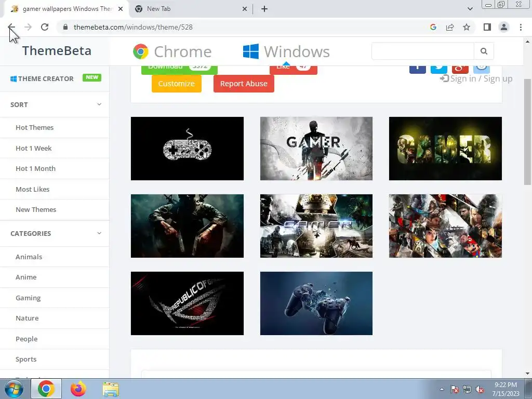Close the New Tab tab

click(x=245, y=9)
